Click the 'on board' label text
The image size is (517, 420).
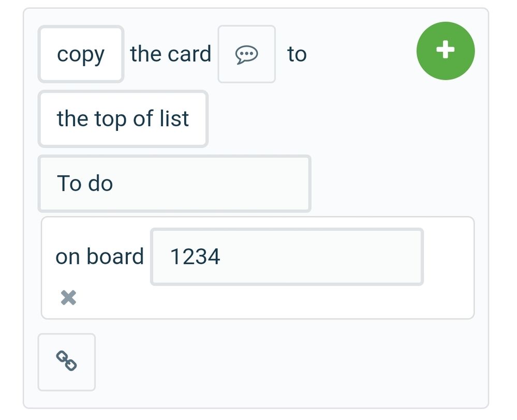pyautogui.click(x=99, y=257)
